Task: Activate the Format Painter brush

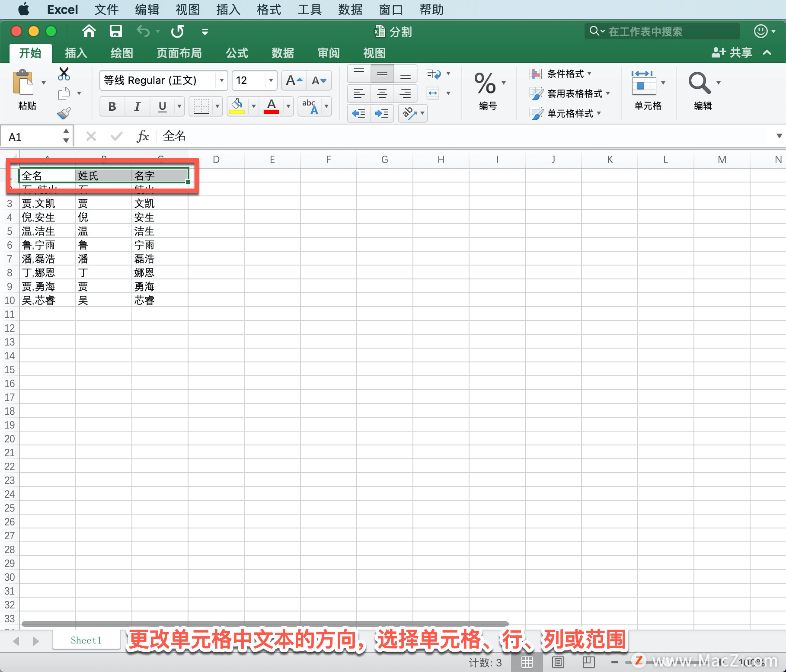Action: [64, 113]
